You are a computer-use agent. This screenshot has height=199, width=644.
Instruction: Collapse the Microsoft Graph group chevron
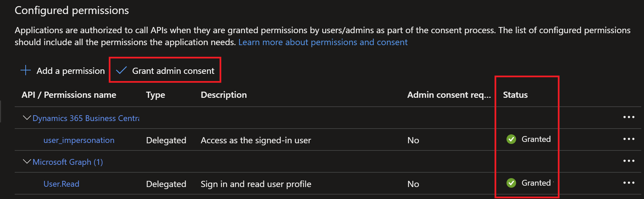[27, 161]
